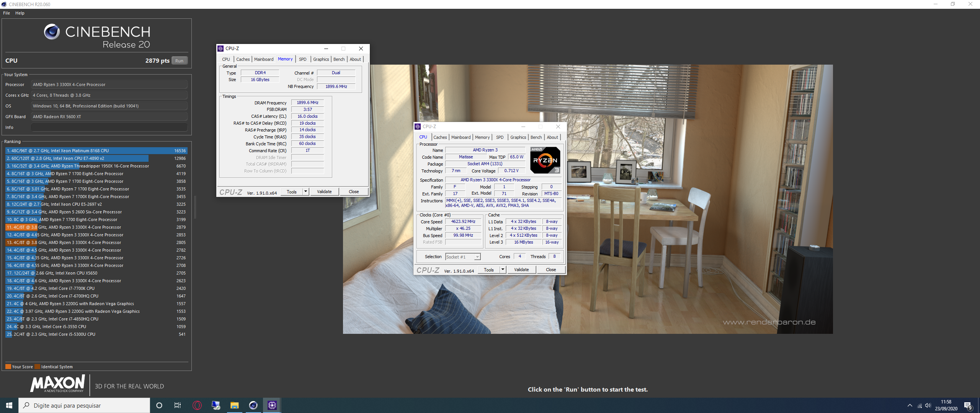Click Close button in processor CPU-Z window

tap(551, 270)
